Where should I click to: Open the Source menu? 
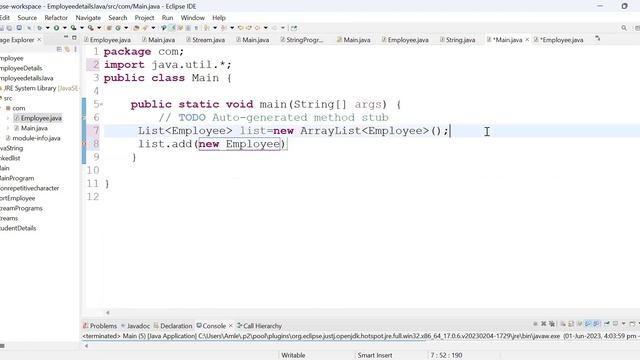point(27,18)
